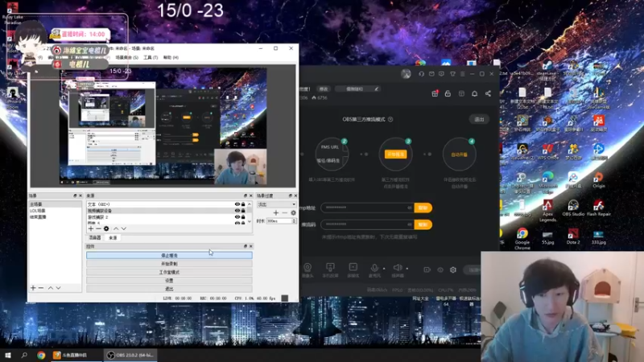Reveal hidden rtmp address with eye icon
Screen dimensions: 644x362
409,208
